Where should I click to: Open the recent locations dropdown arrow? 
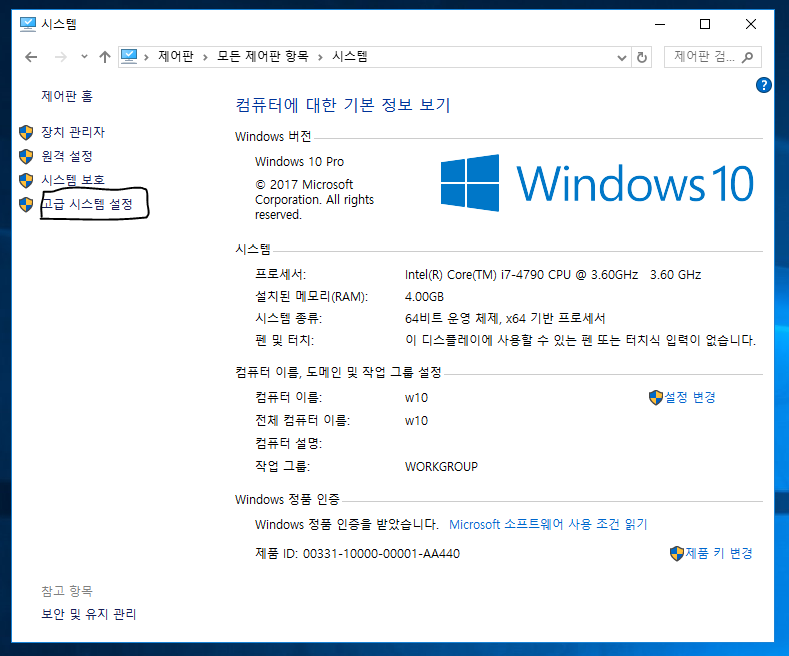pos(85,57)
